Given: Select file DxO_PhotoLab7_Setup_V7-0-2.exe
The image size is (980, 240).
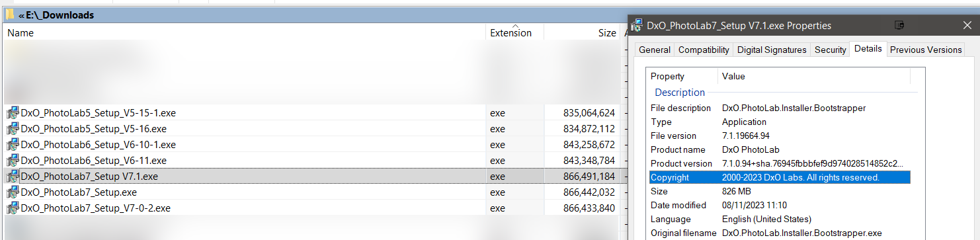Looking at the screenshot, I should click(96, 208).
